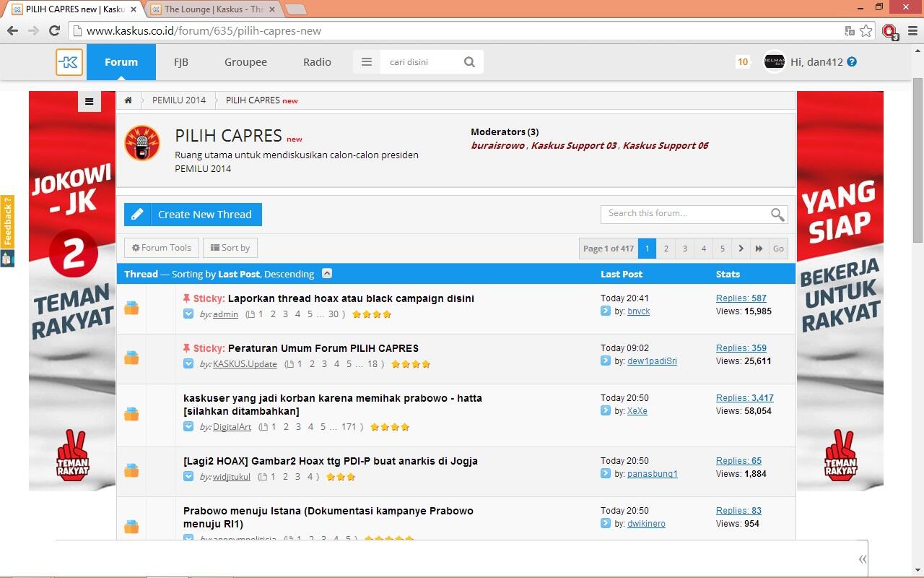Go to next page arrow in pagination

[741, 249]
